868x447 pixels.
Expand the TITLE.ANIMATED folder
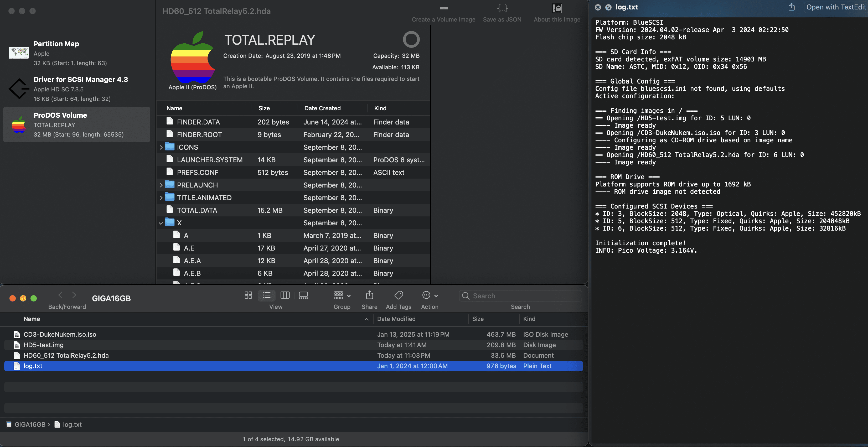point(161,198)
